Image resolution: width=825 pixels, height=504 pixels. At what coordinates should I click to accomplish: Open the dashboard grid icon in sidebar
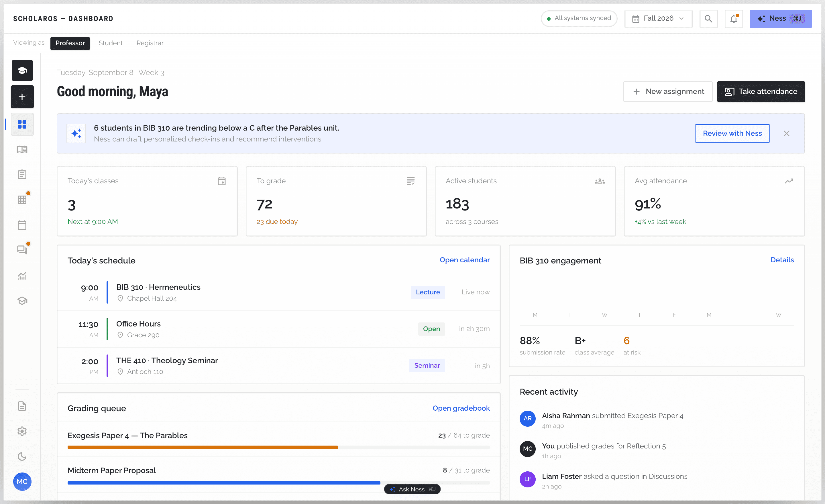[22, 124]
